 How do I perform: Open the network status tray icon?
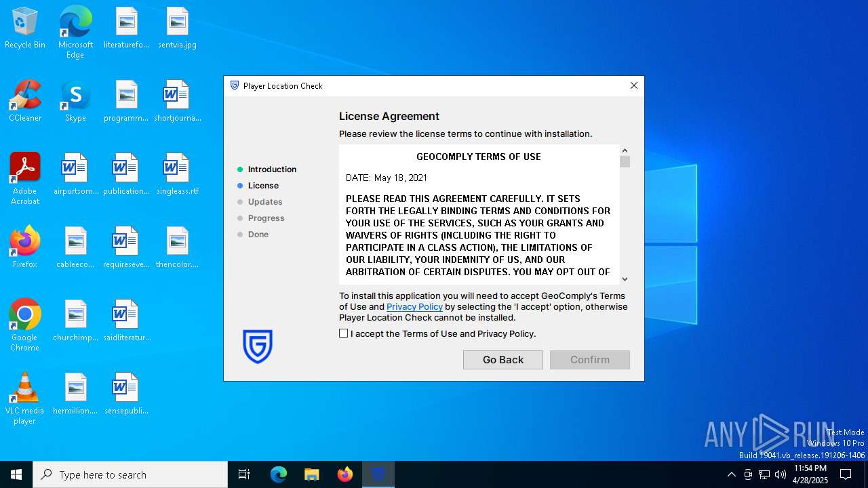764,474
